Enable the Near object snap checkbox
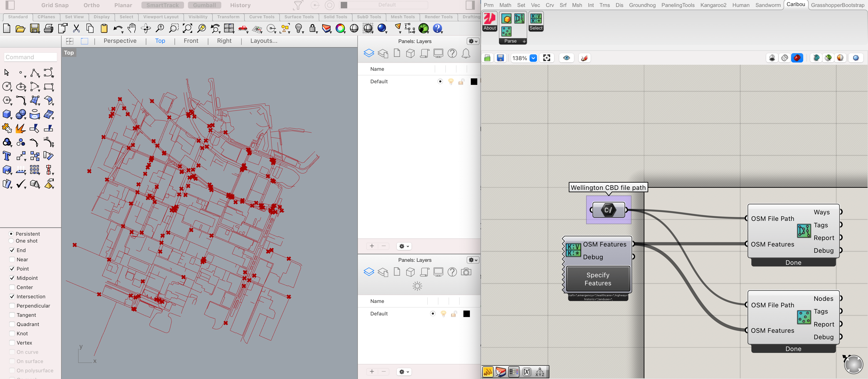Image resolution: width=868 pixels, height=379 pixels. (x=12, y=259)
